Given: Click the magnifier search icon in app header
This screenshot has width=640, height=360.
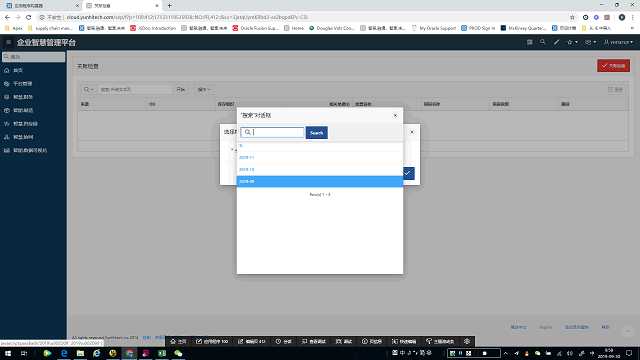Looking at the screenshot, I should [542, 42].
